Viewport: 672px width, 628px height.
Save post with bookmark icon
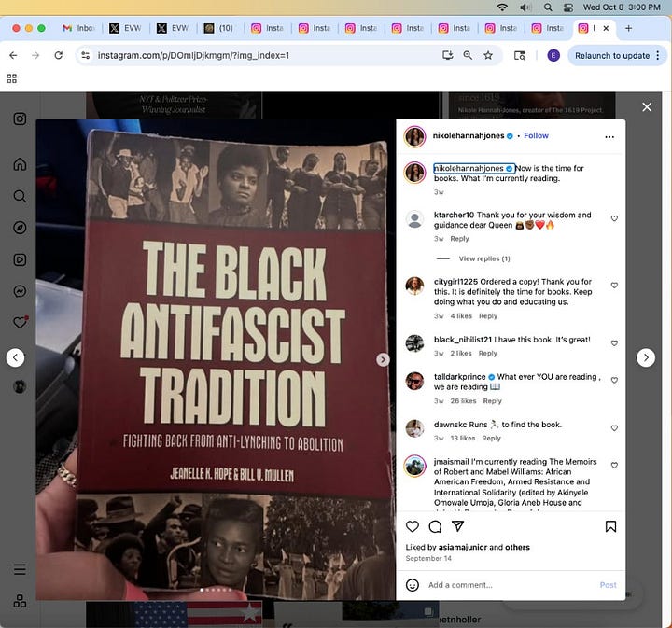tap(610, 526)
